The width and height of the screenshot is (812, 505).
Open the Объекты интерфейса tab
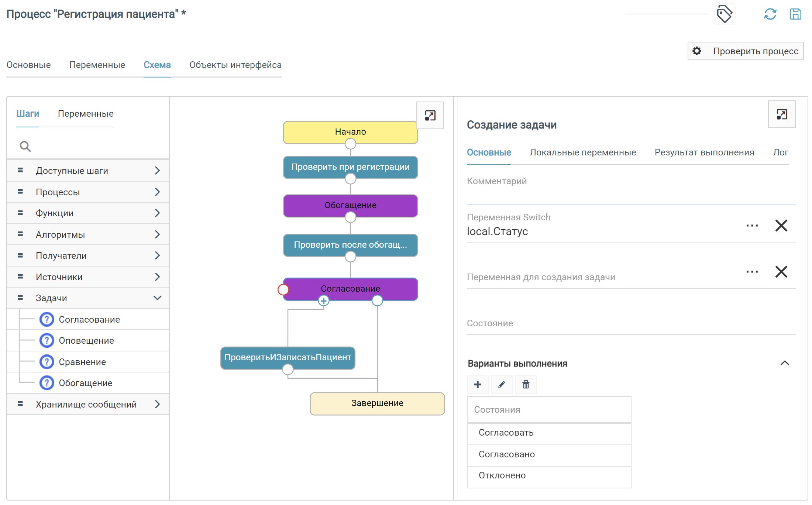[235, 65]
